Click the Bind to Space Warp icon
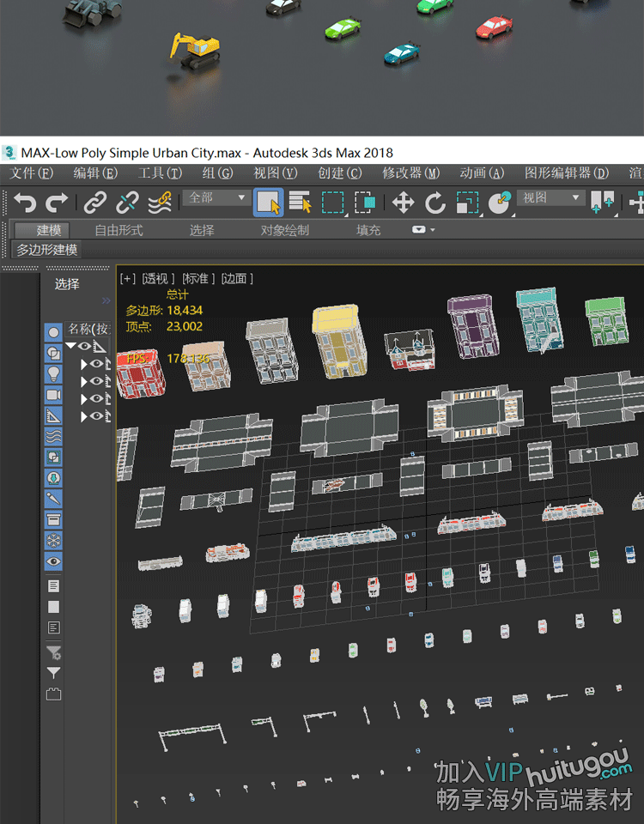This screenshot has height=824, width=644. pyautogui.click(x=160, y=203)
